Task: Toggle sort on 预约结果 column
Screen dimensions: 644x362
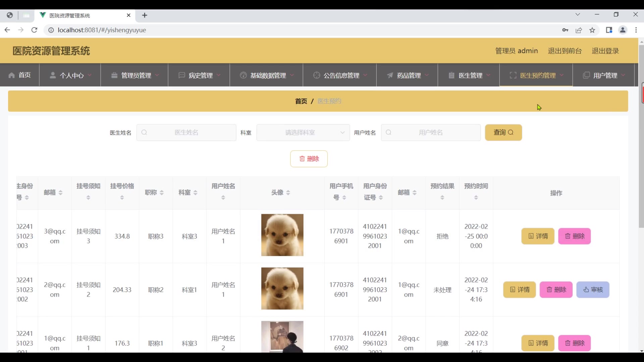Action: [x=442, y=198]
